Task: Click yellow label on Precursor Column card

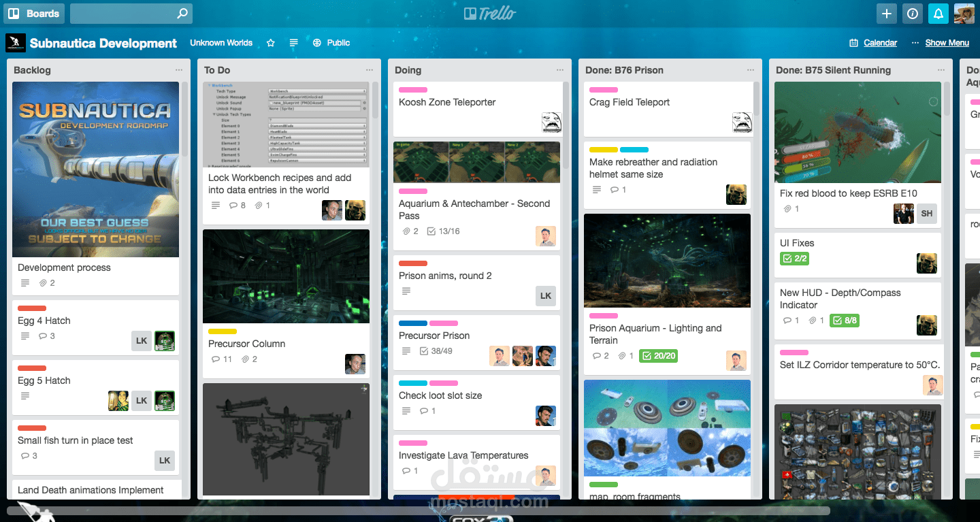Action: point(223,331)
